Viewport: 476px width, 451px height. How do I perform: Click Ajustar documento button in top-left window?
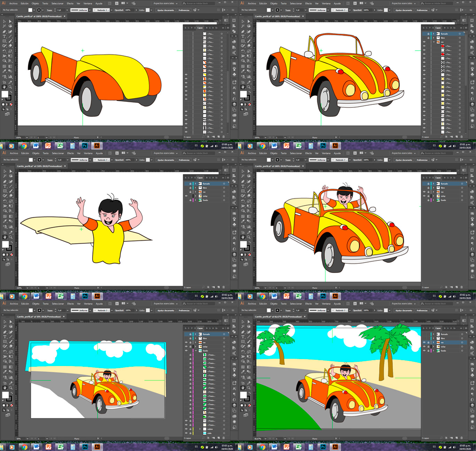tap(166, 10)
